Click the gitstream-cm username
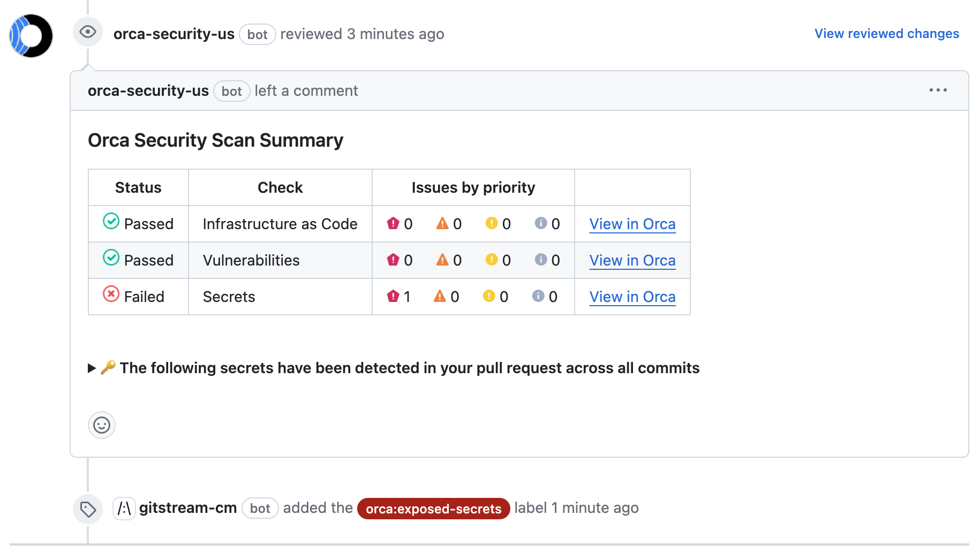 188,508
